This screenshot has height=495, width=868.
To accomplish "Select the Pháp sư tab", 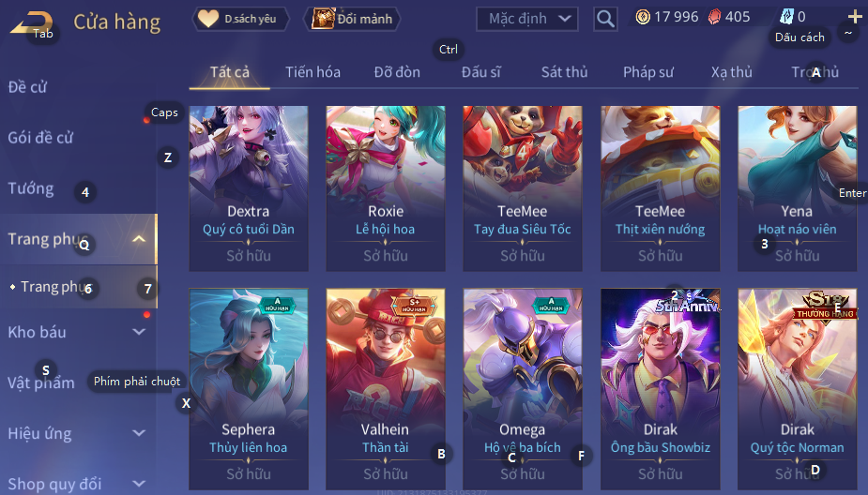I will (x=648, y=72).
